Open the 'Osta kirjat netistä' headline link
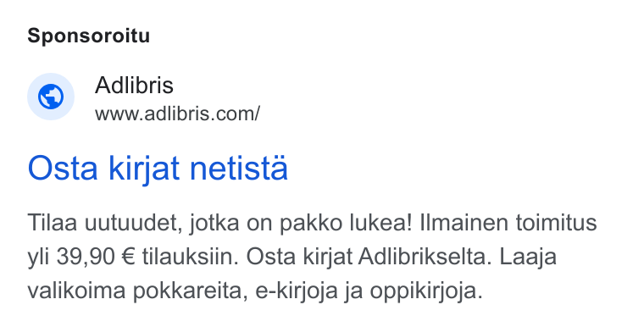The width and height of the screenshot is (644, 327). 158,169
